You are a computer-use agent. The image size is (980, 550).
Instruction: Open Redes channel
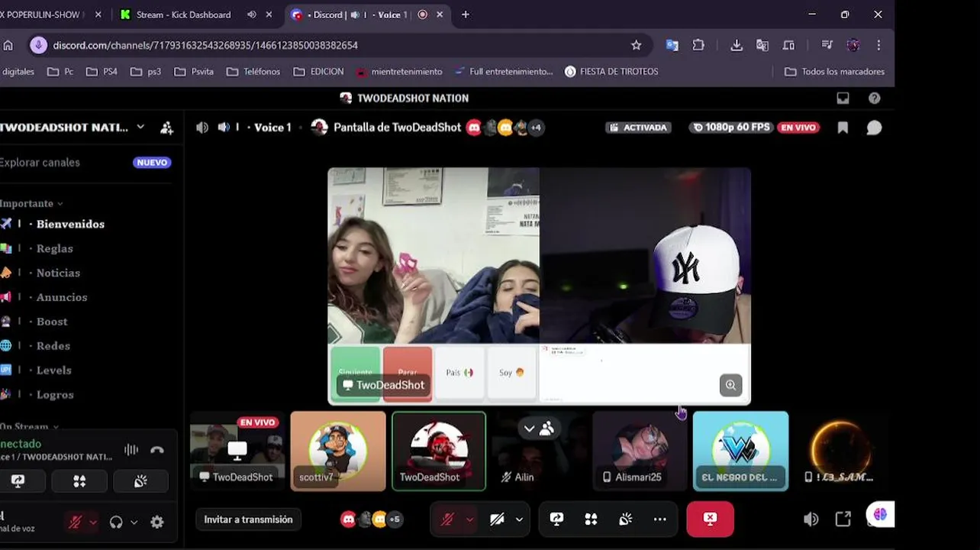point(53,346)
